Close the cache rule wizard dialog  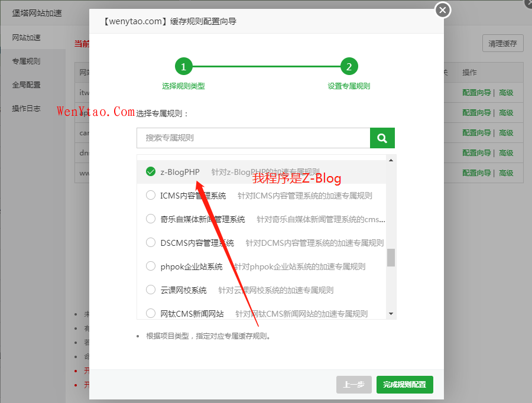tap(443, 10)
